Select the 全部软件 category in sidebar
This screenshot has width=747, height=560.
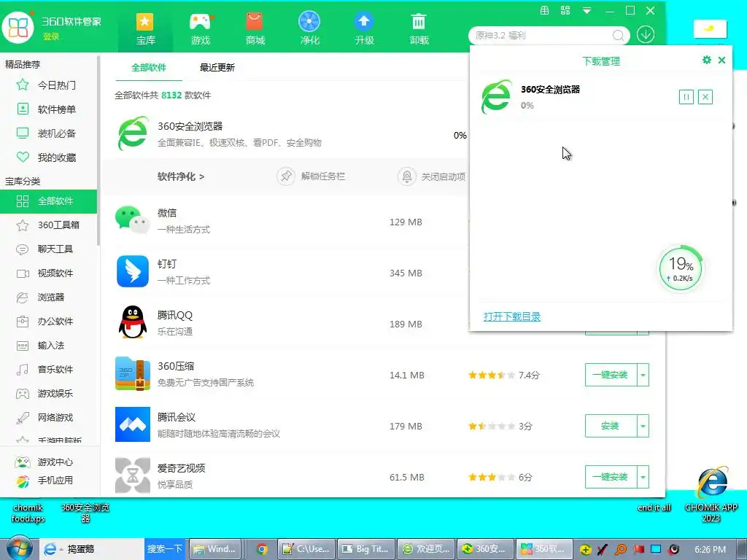tap(48, 201)
